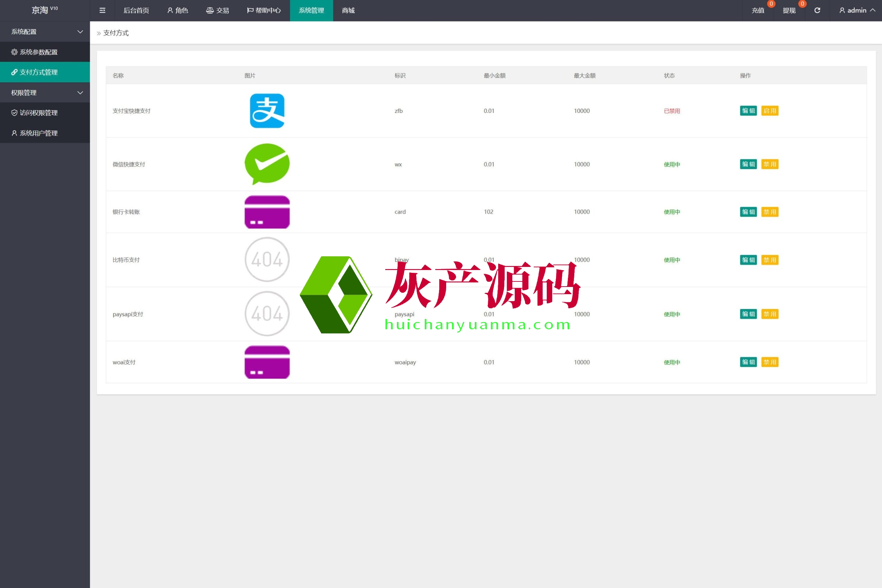Click the 提现 notification item
Screen dimensions: 882x588
pos(789,10)
